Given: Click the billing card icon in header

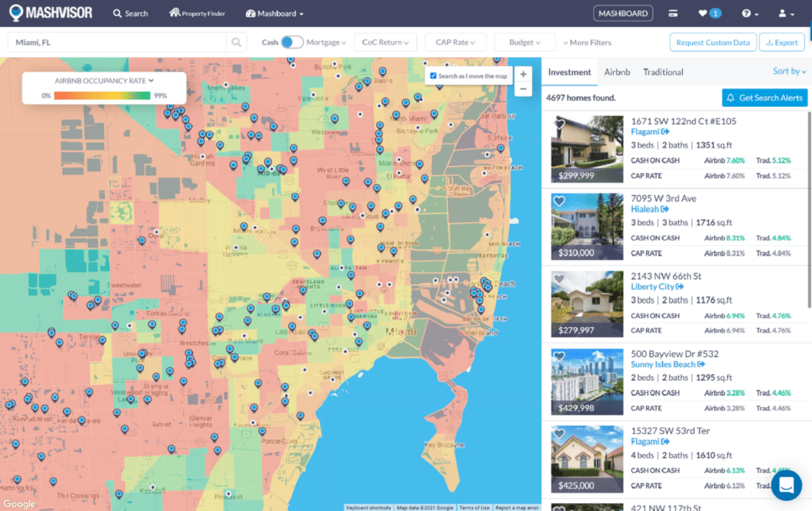Looking at the screenshot, I should [x=675, y=13].
